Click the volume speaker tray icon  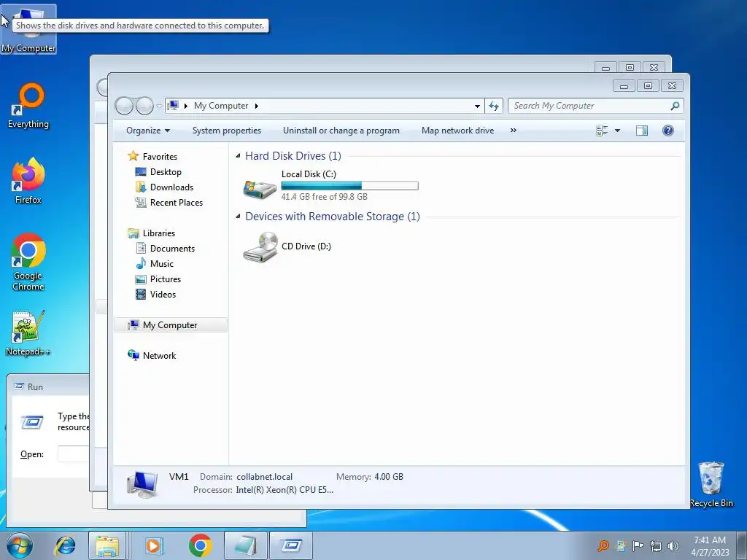click(673, 545)
